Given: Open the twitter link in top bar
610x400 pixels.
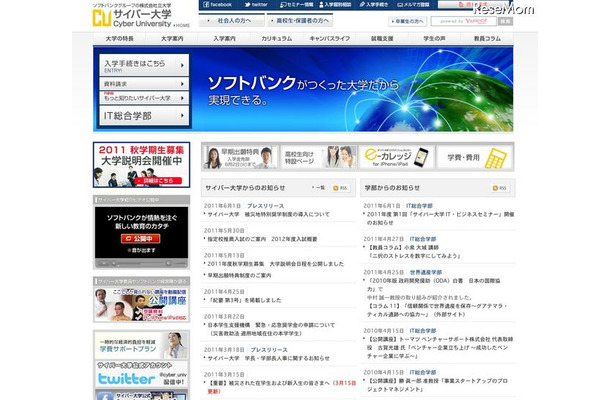Looking at the screenshot, I should coord(256,5).
